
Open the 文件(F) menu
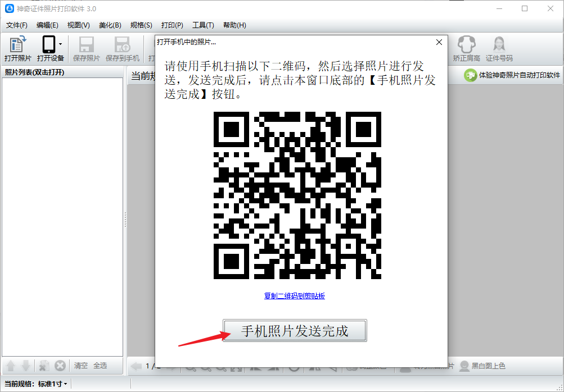pyautogui.click(x=16, y=25)
